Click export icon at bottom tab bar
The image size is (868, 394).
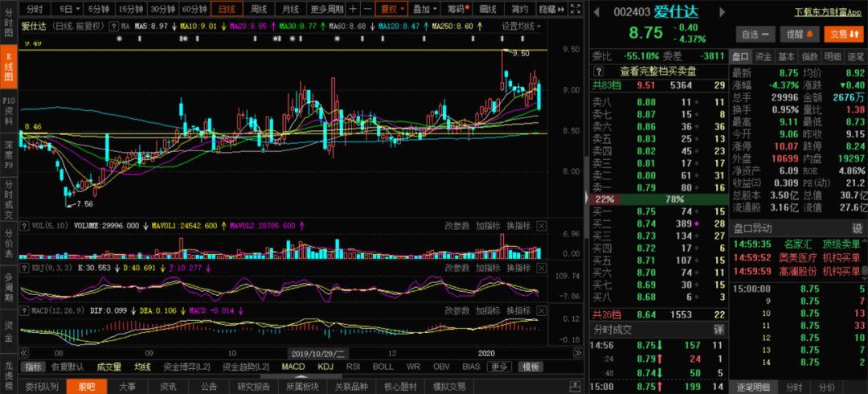tap(576, 386)
